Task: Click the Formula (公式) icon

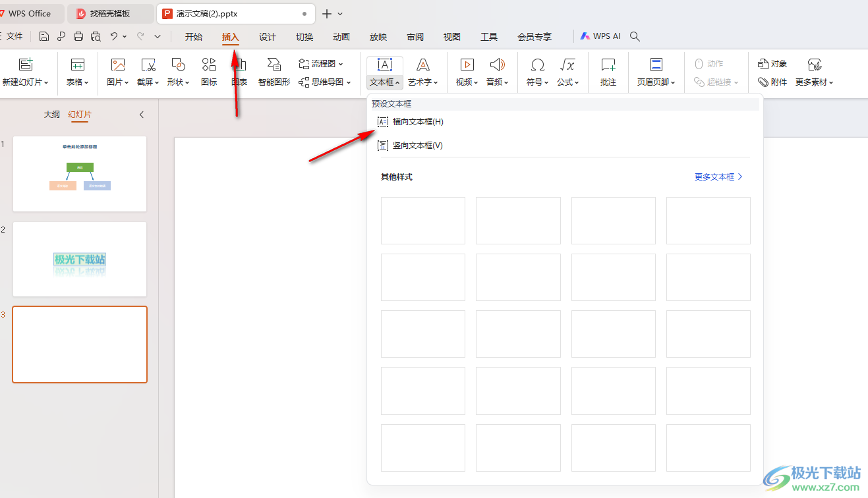Action: point(567,65)
